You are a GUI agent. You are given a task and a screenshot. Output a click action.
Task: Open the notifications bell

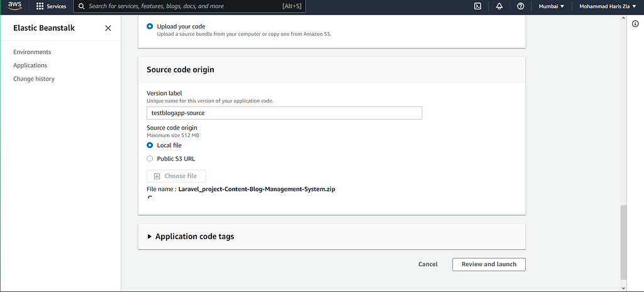click(x=499, y=6)
